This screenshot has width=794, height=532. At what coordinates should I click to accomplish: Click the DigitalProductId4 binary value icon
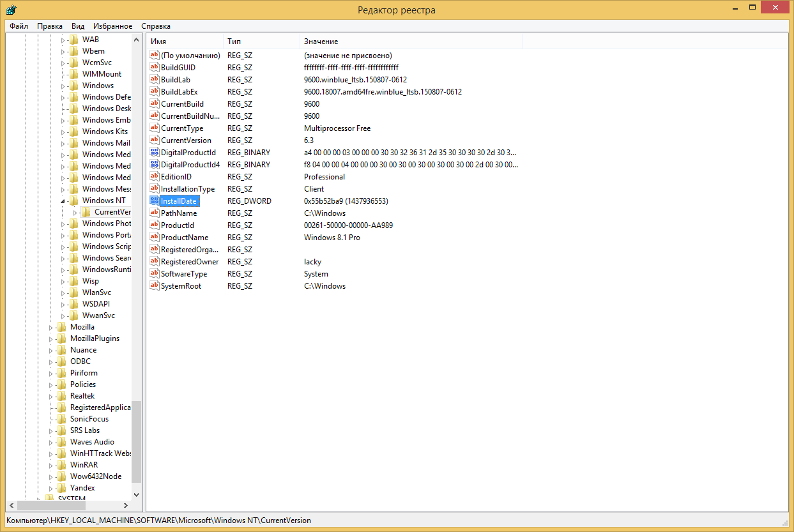(x=154, y=164)
